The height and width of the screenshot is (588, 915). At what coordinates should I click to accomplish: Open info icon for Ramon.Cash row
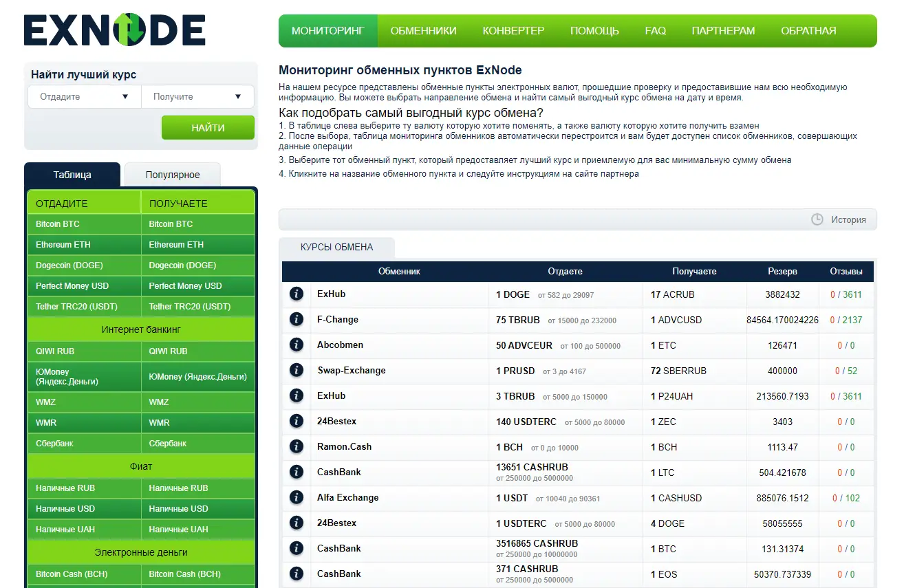(297, 447)
